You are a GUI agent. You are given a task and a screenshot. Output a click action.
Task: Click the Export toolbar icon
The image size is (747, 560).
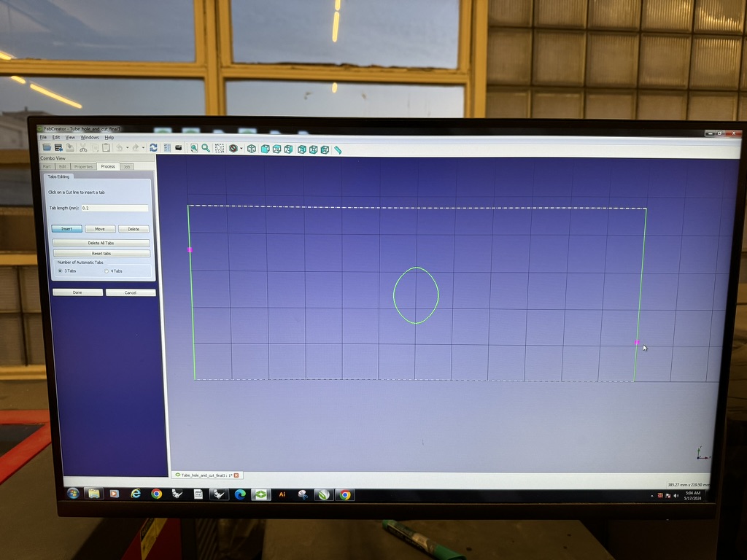pyautogui.click(x=69, y=147)
